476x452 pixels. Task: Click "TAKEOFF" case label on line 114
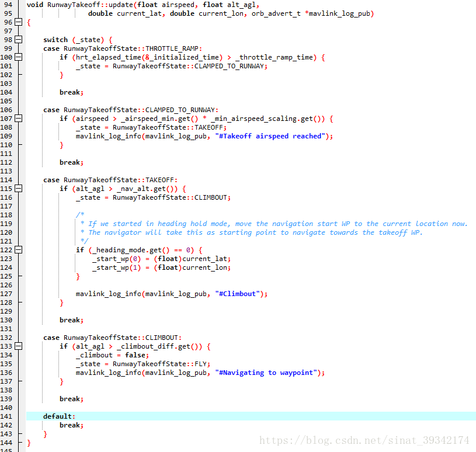[x=159, y=180]
